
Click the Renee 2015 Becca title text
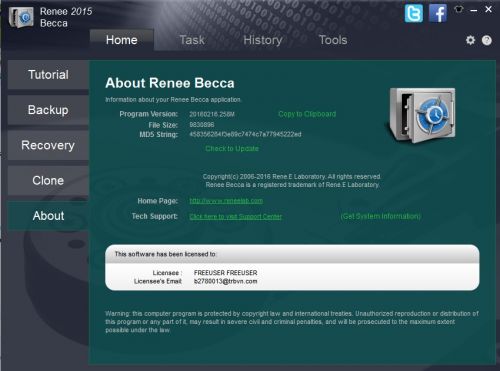66,17
